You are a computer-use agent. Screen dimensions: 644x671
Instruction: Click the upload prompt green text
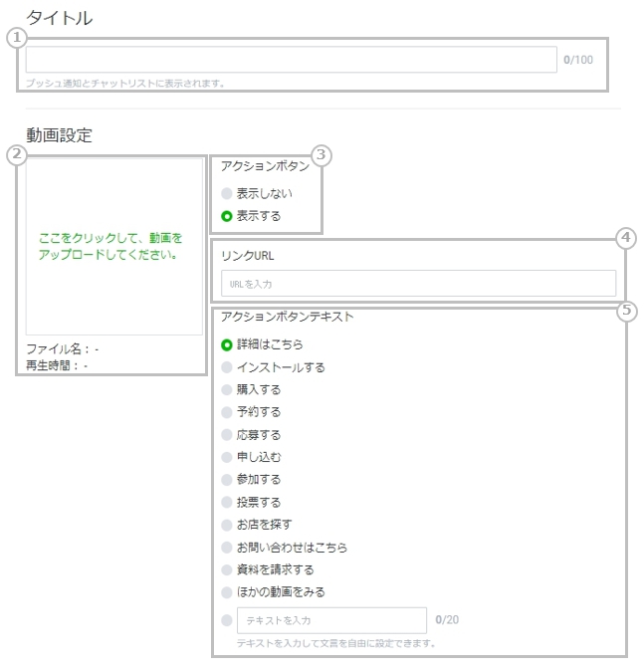[x=110, y=247]
